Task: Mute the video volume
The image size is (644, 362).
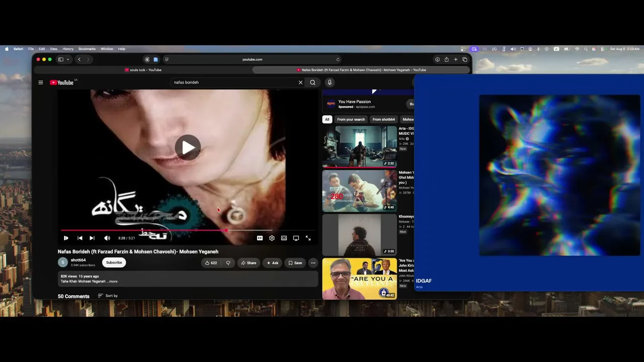Action: 107,238
